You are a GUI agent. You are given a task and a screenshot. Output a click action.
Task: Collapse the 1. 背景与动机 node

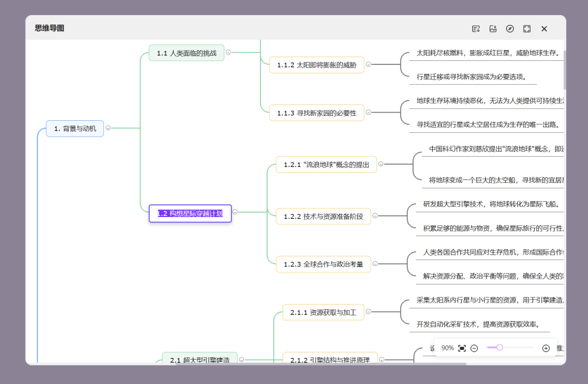pos(108,128)
